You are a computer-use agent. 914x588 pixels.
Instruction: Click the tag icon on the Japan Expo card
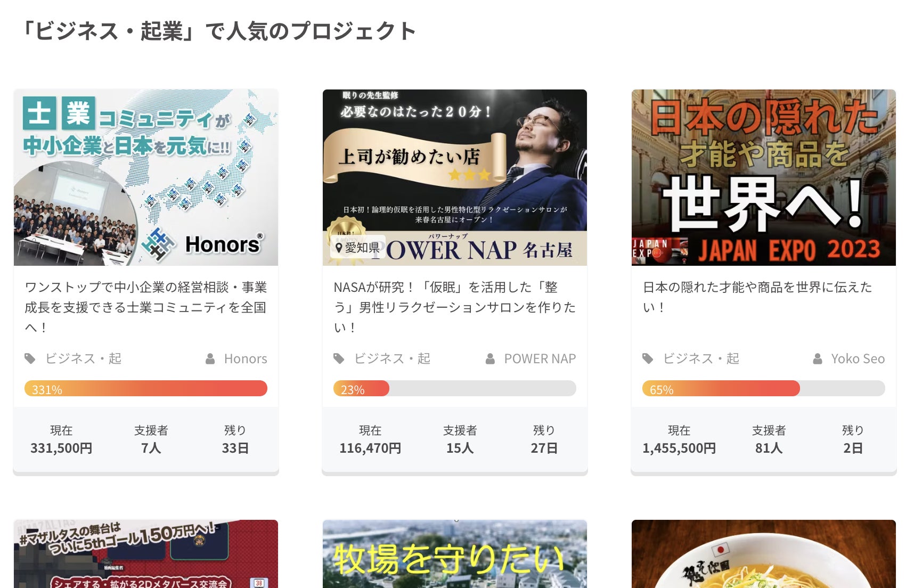pos(648,358)
